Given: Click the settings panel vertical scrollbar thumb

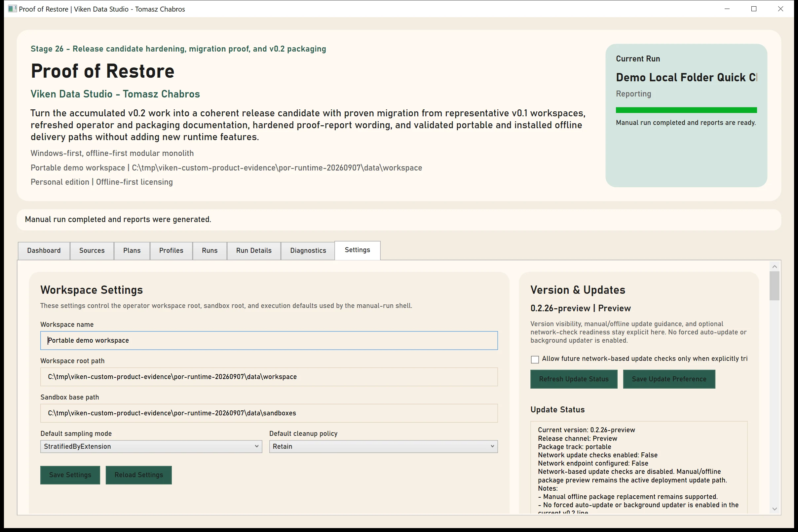Looking at the screenshot, I should [x=775, y=286].
